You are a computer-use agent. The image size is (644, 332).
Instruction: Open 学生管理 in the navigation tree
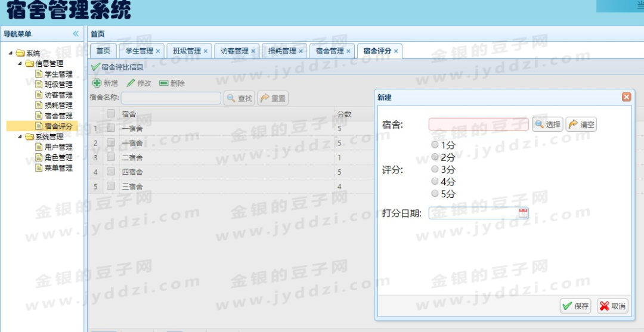[58, 75]
